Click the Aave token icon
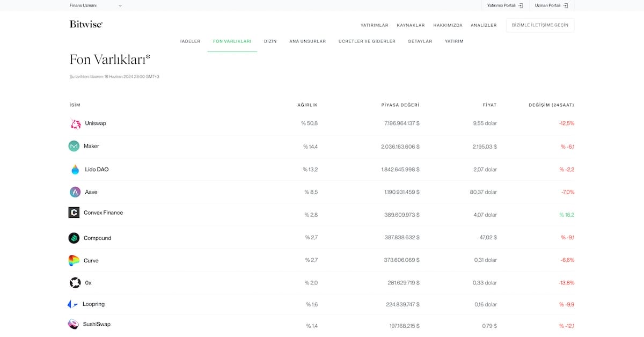This screenshot has width=644, height=337. pos(75,192)
